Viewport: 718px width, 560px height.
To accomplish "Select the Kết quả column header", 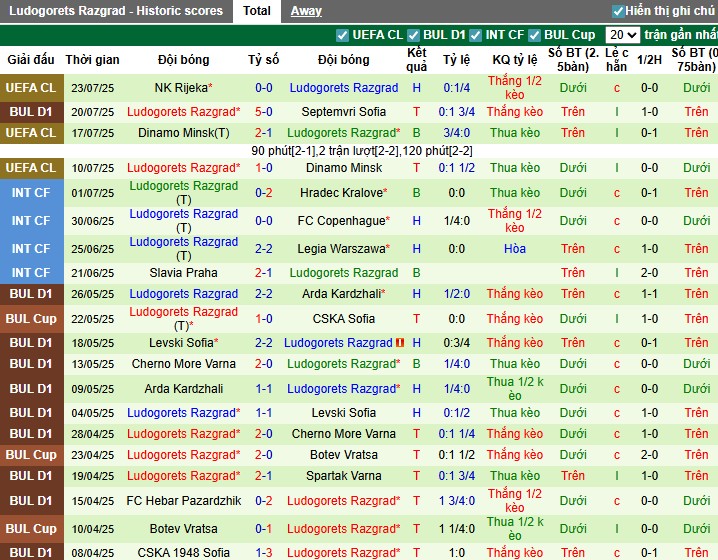I will tap(416, 60).
